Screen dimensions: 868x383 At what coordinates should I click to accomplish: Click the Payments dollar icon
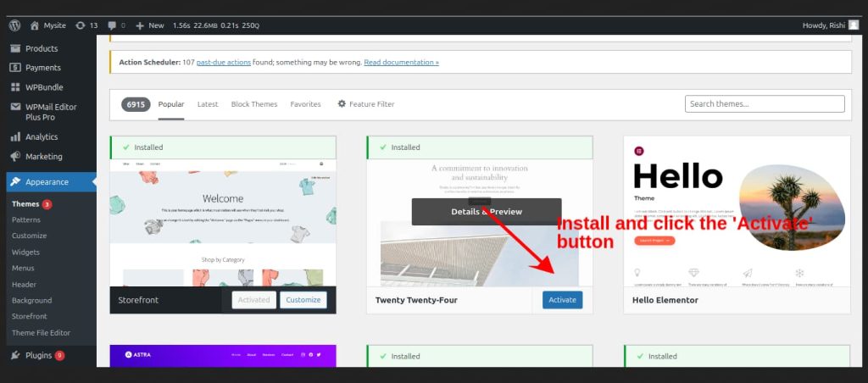[15, 68]
